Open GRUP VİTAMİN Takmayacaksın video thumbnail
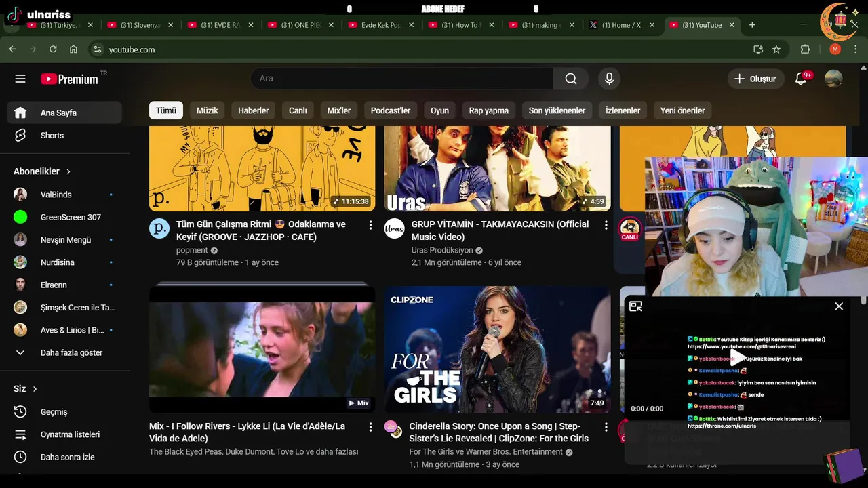 [498, 168]
